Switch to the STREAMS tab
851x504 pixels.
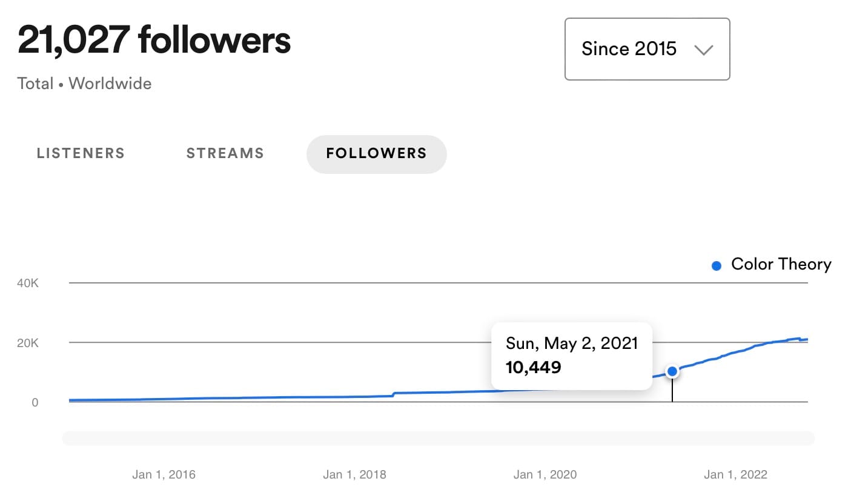[225, 153]
